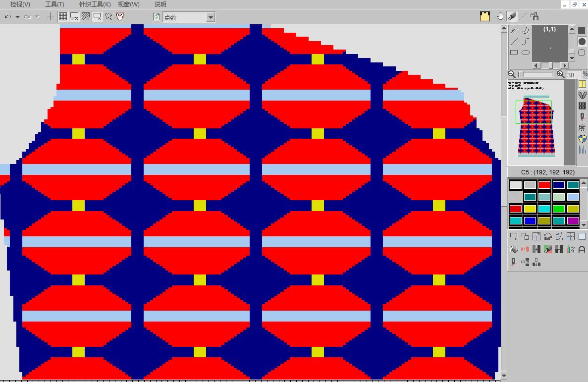
Task: Choose the freehand curved stroke shape
Action: click(x=526, y=30)
